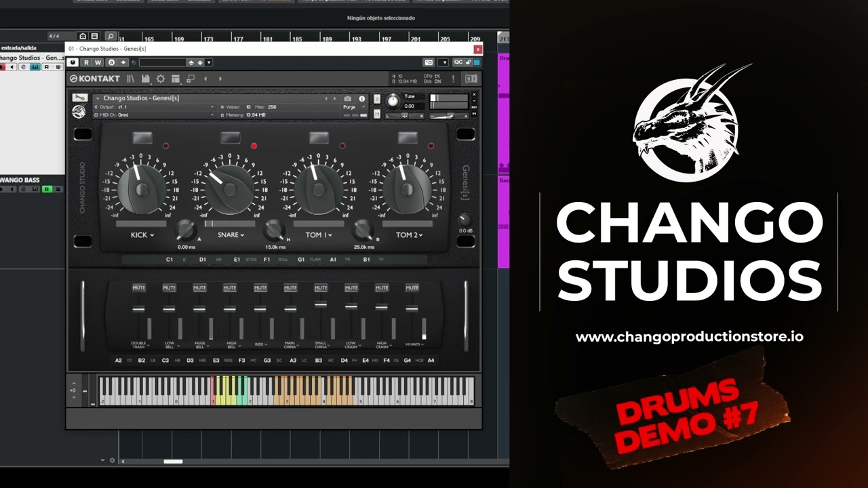Open the TOM 1 channel dropdown
Screen dimensions: 868x488
[x=319, y=235]
